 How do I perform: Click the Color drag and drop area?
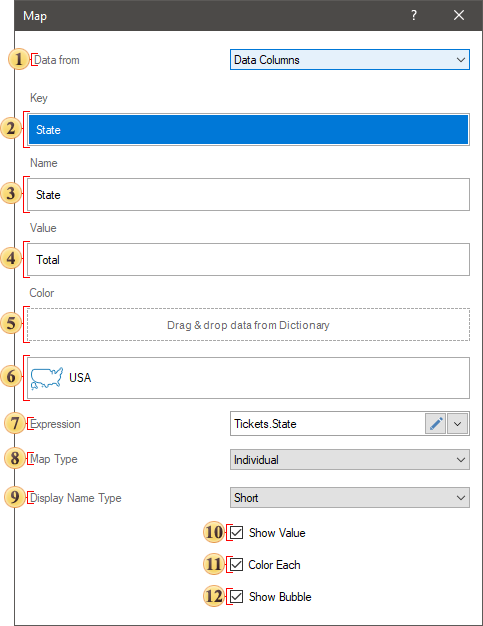pyautogui.click(x=248, y=325)
